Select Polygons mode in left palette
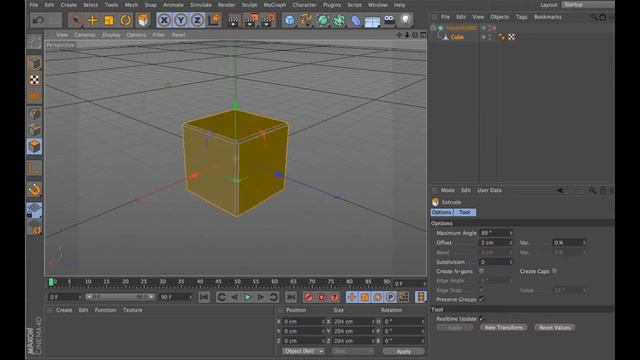 click(34, 147)
